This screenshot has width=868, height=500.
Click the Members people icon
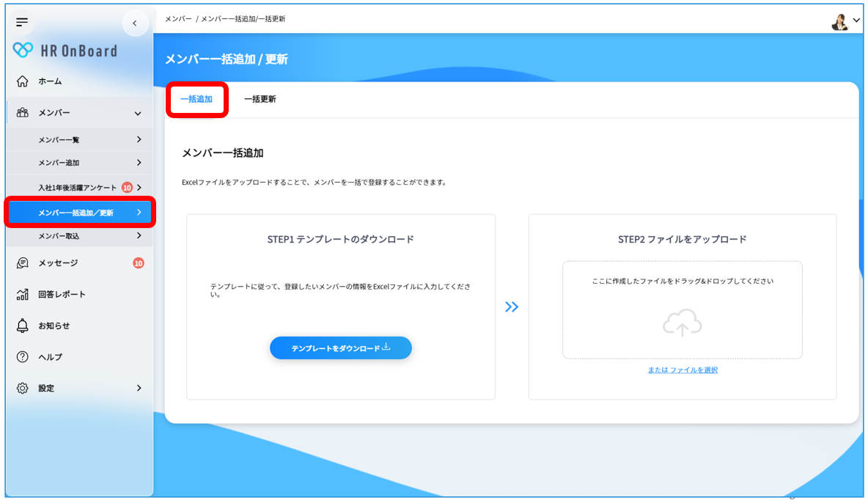(22, 112)
